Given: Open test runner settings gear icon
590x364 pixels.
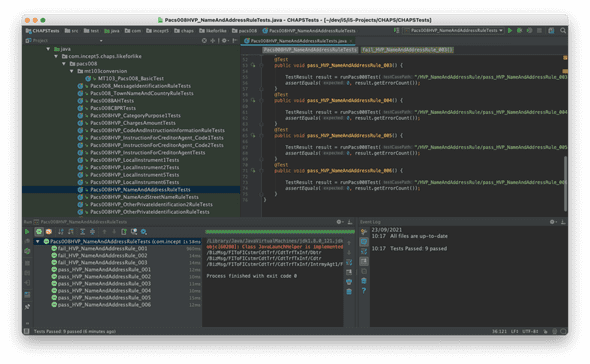Looking at the screenshot, I should tap(143, 231).
